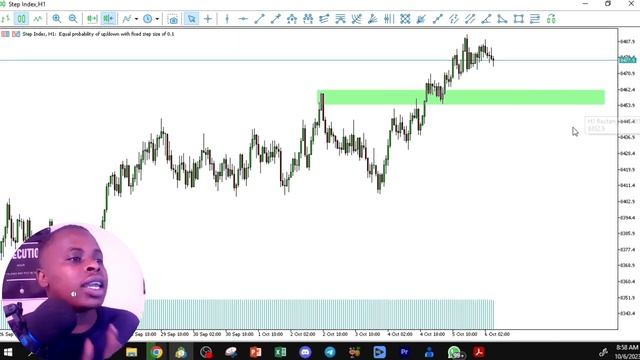Select the cursor arrow tool
640x360 pixels.
pos(191,19)
